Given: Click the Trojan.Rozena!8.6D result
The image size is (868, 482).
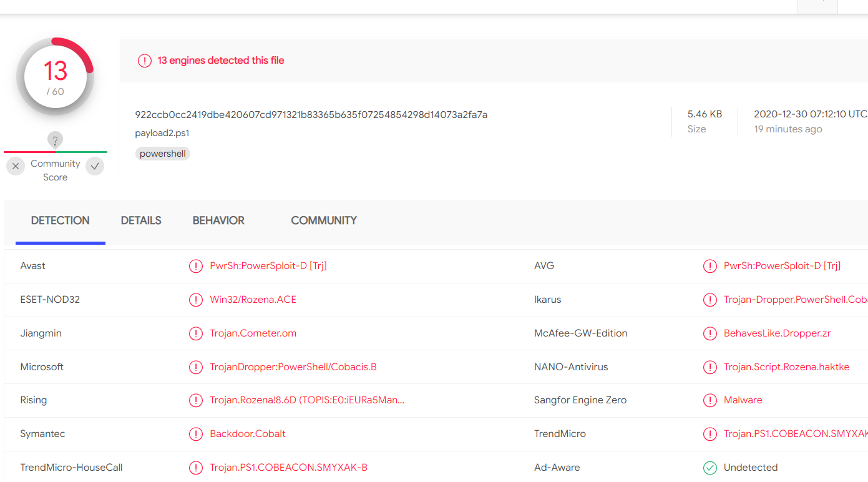Looking at the screenshot, I should pos(307,400).
